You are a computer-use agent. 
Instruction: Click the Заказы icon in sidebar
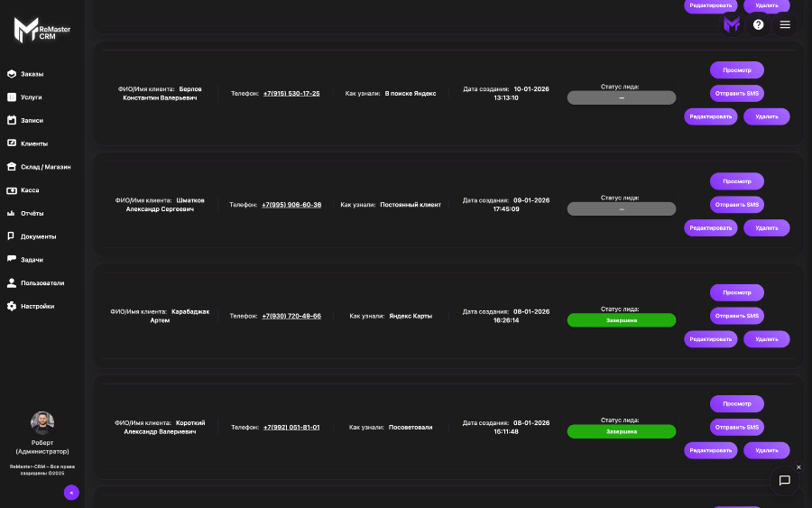coord(12,74)
